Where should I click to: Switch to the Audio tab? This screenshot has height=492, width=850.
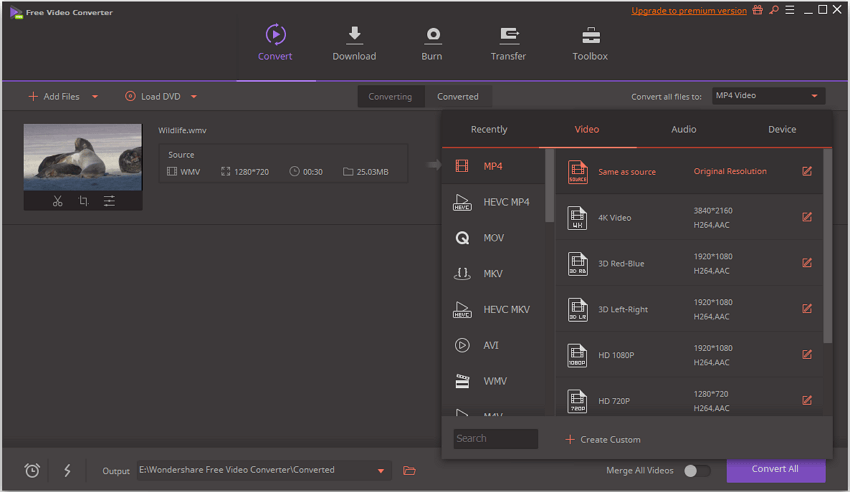[684, 130]
